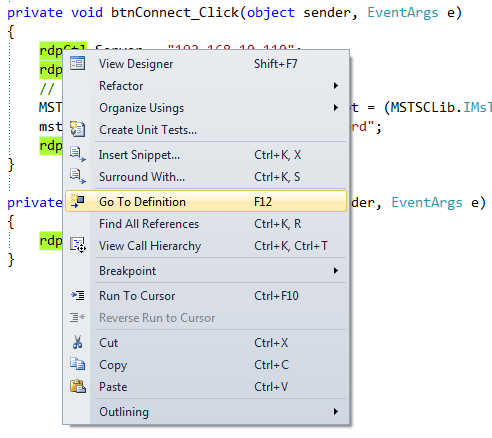Click the View Designer icon

tap(77, 63)
